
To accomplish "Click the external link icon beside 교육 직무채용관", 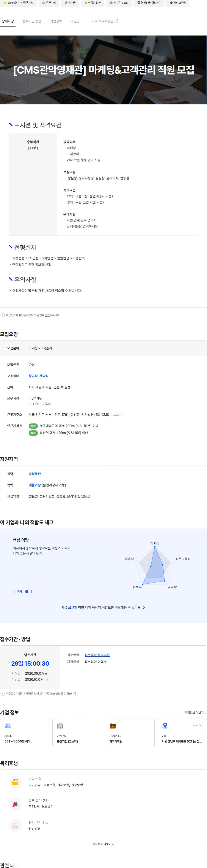I will tap(117, 21).
